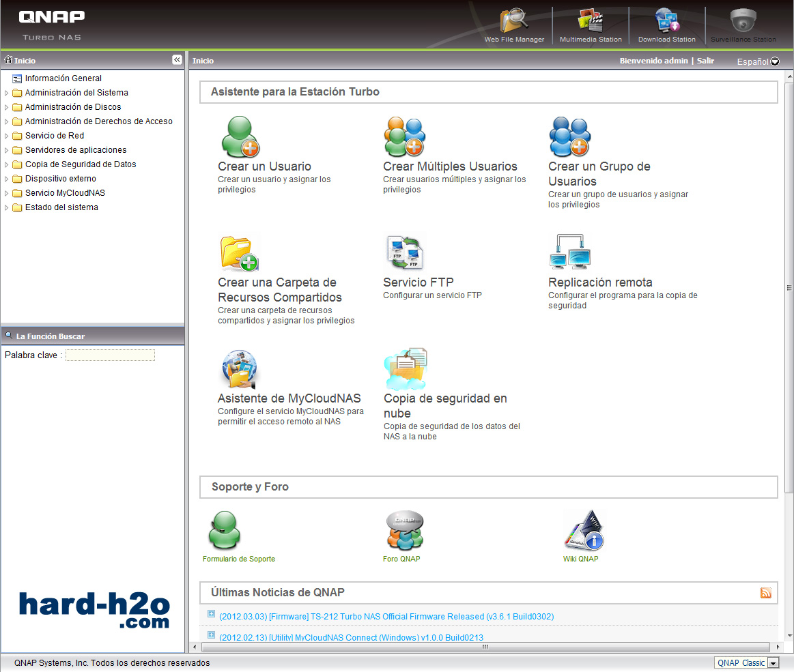Expand Servicio MyCloudNAS
The width and height of the screenshot is (794, 672).
click(x=6, y=193)
